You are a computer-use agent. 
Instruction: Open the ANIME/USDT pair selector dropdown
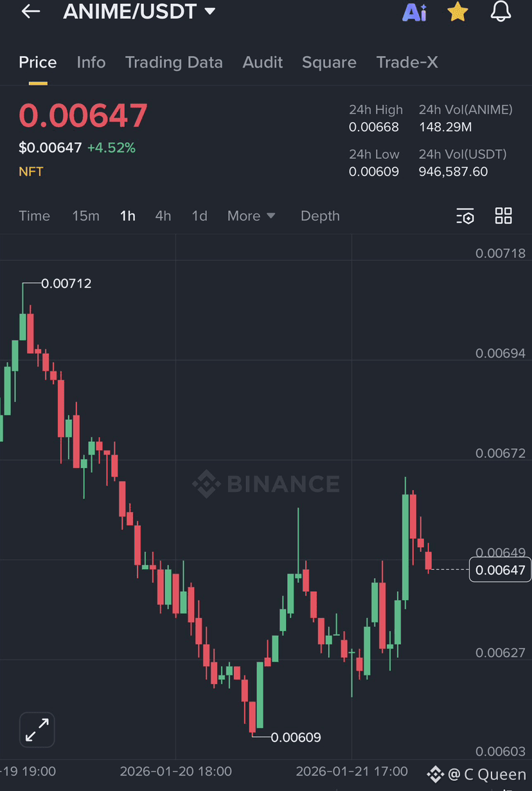(139, 11)
